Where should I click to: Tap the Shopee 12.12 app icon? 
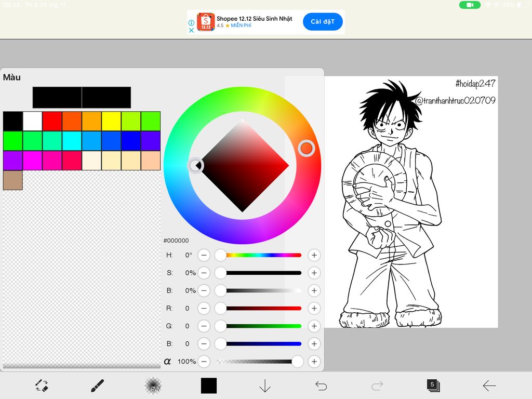pos(206,22)
